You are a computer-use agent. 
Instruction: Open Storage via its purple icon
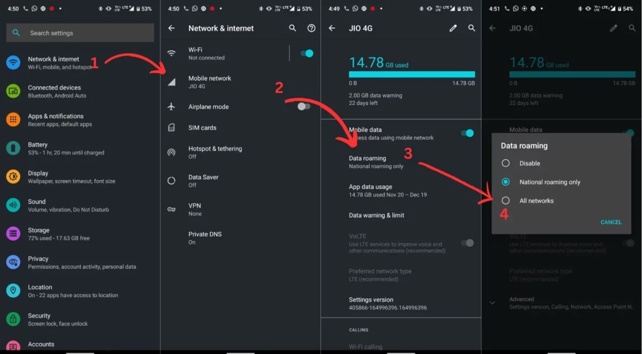[13, 234]
